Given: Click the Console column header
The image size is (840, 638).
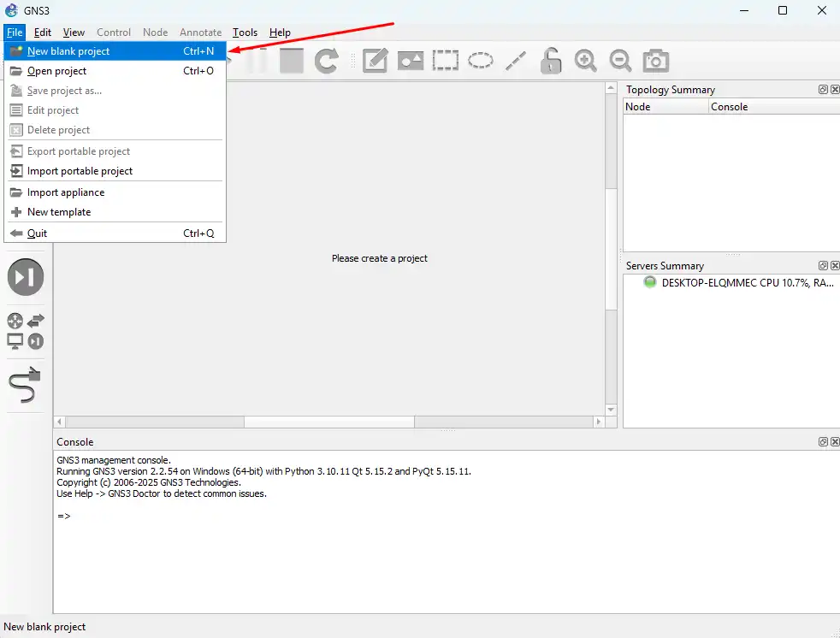Looking at the screenshot, I should [729, 107].
